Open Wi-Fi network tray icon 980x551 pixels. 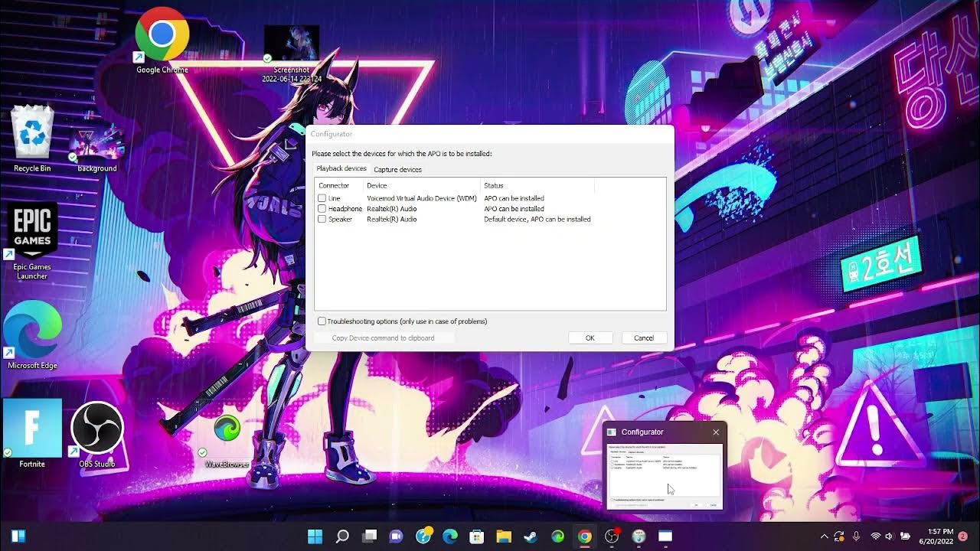[x=875, y=536]
